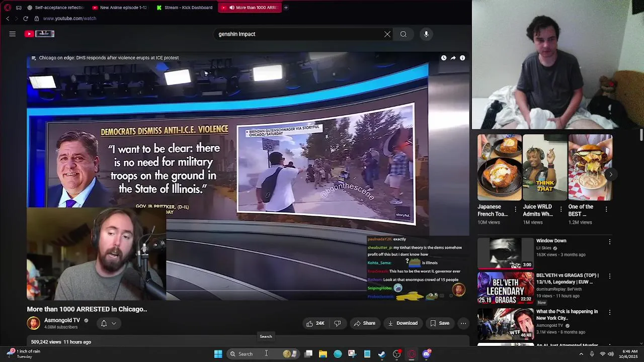Viewport: 644px width, 362px height.
Task: Open options for the 'One of the BEST' short
Action: tap(606, 209)
